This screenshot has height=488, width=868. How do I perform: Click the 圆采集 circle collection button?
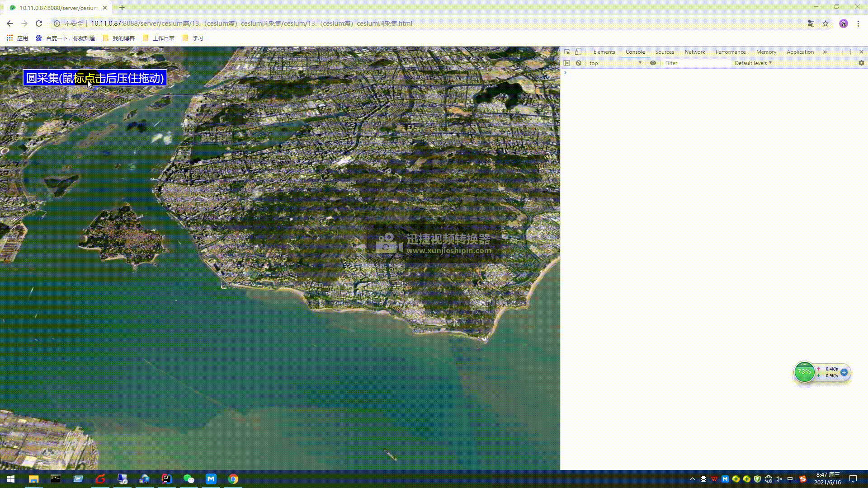coord(94,78)
